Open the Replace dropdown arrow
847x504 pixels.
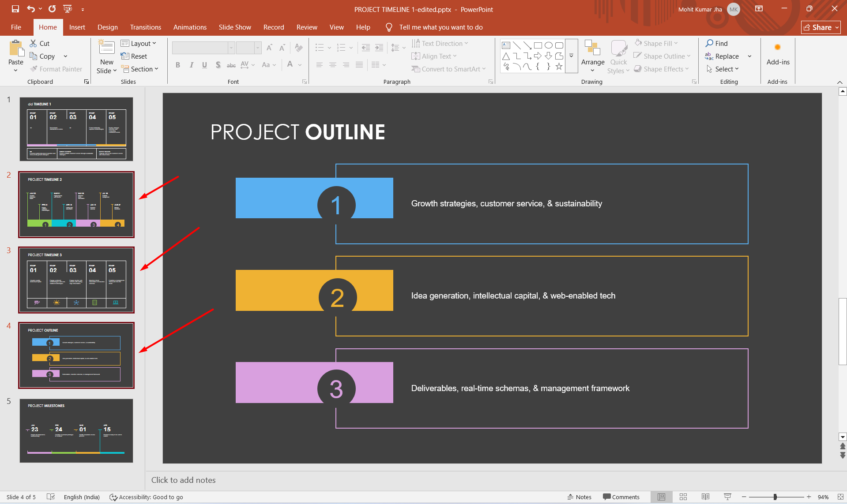pos(749,56)
